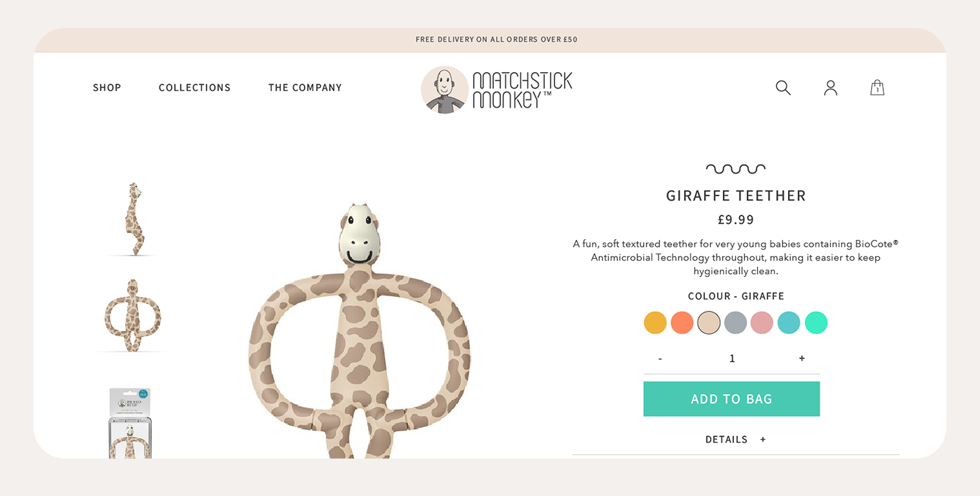View the packaged giraffe teether thumbnail

[130, 423]
